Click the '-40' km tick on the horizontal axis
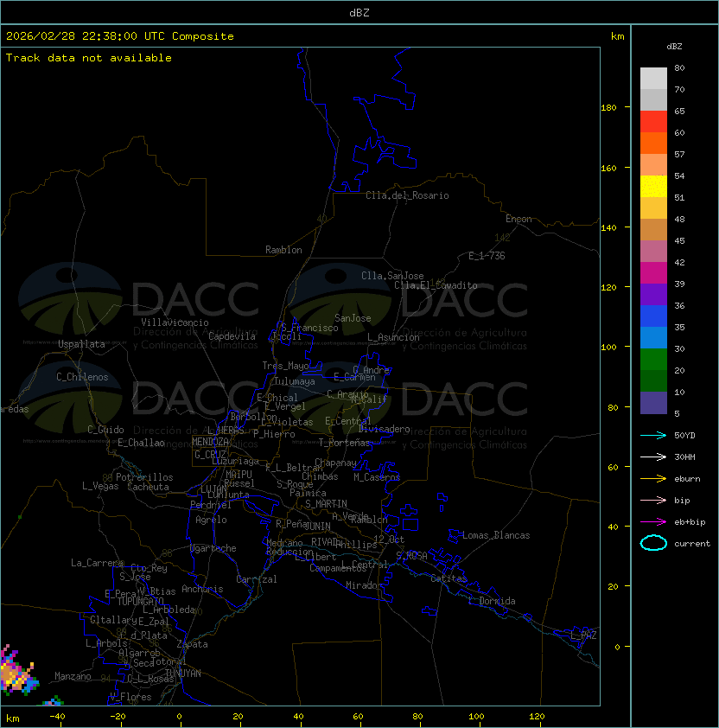 point(58,717)
